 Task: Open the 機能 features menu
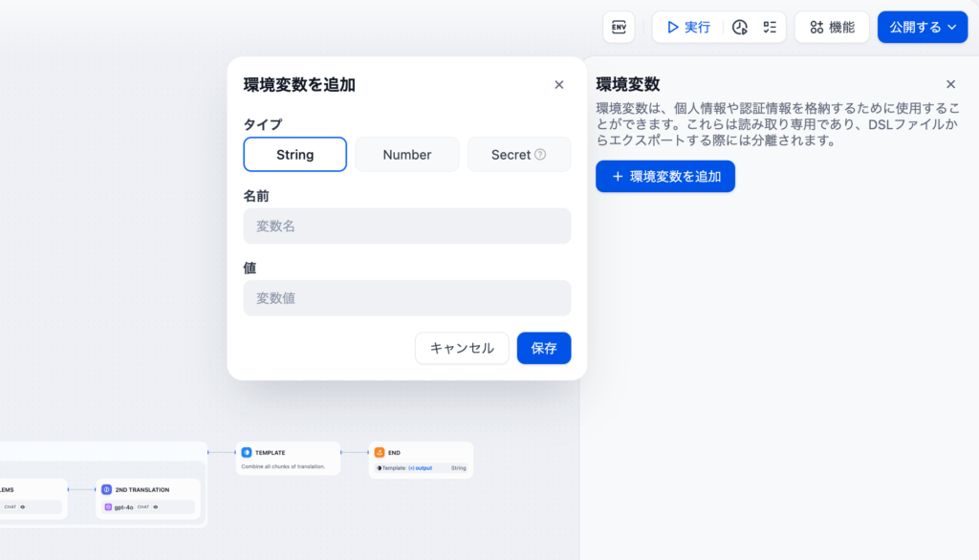831,27
